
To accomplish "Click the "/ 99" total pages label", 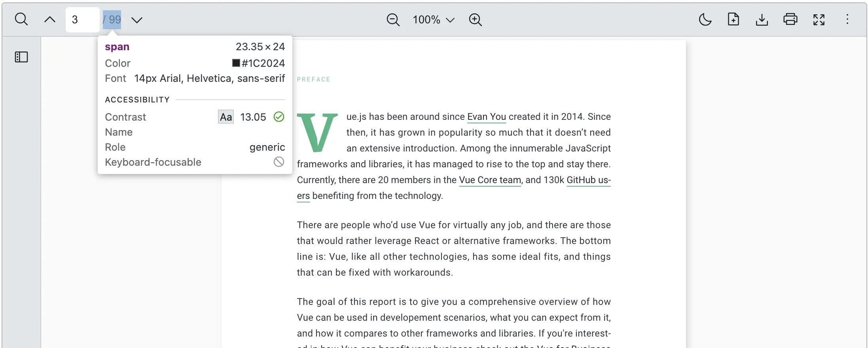I will click(112, 20).
